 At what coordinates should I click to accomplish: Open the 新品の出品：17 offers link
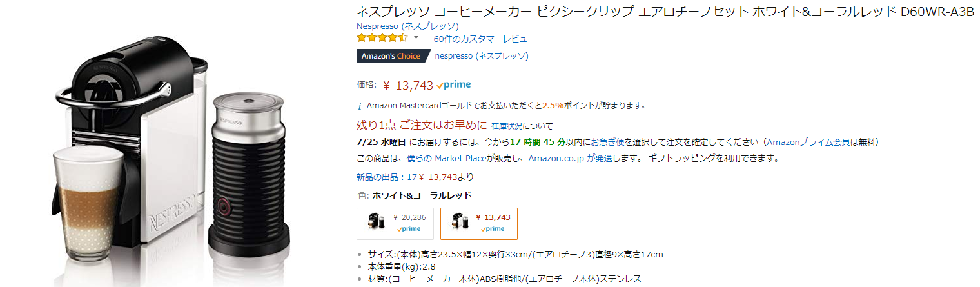(387, 177)
